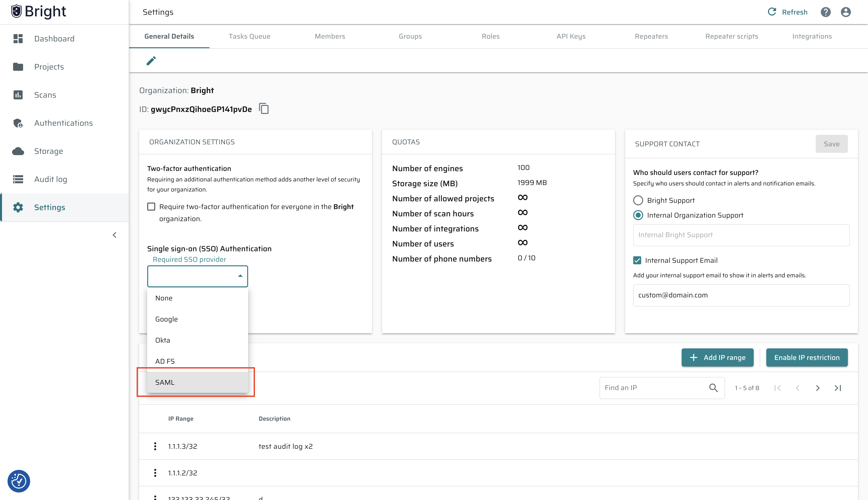Go to the previous IP page

tap(798, 388)
